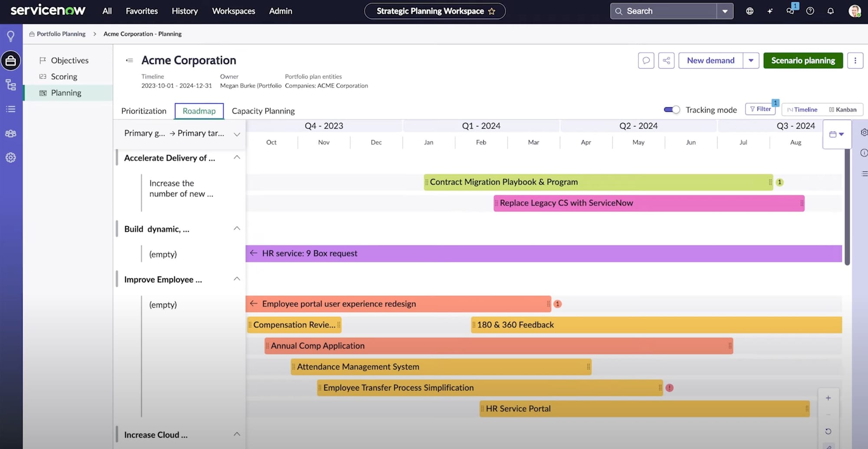Switch to the Prioritization tab
868x449 pixels.
(x=144, y=111)
